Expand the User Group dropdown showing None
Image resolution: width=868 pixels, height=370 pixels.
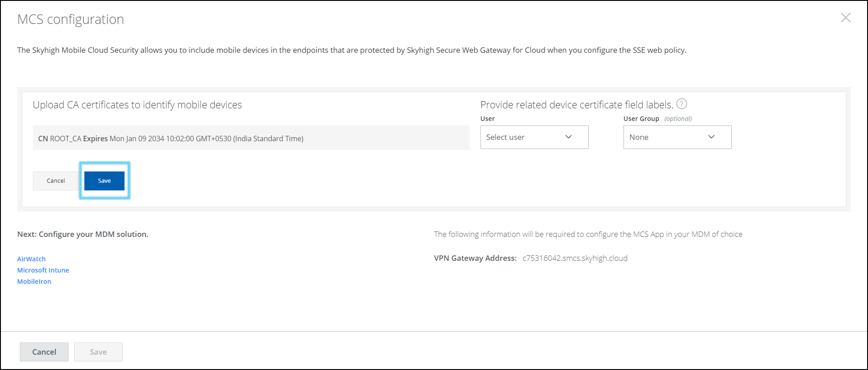pyautogui.click(x=677, y=137)
